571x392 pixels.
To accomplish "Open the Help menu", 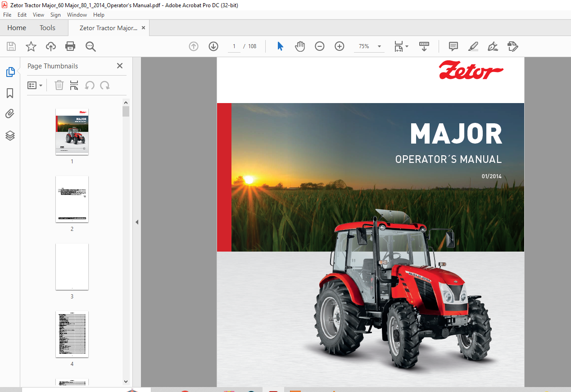I will (99, 15).
